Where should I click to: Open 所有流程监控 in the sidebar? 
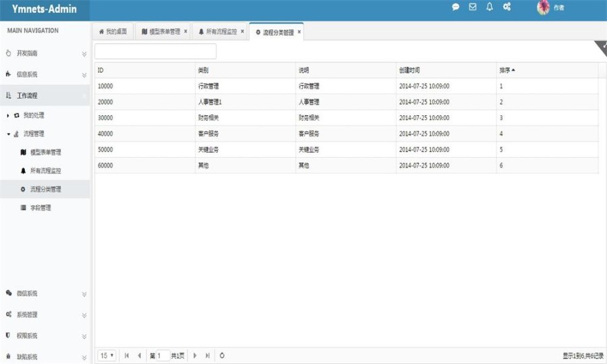pyautogui.click(x=45, y=171)
